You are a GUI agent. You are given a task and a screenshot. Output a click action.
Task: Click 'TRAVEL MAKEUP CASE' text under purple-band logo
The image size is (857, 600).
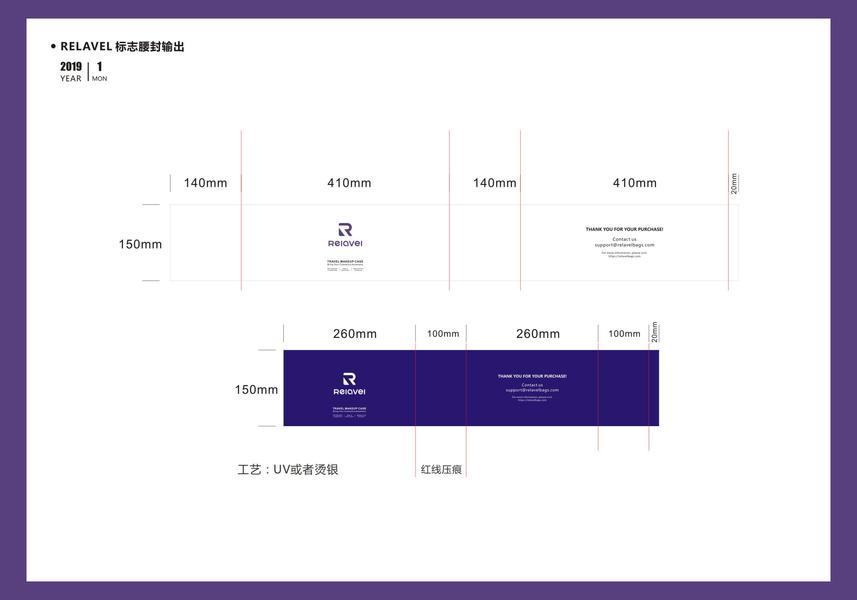point(349,408)
